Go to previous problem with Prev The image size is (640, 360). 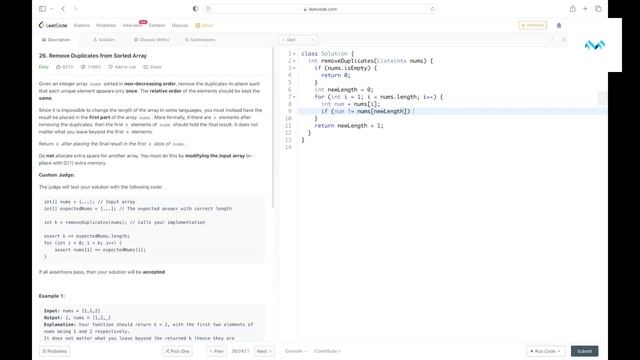(216, 351)
